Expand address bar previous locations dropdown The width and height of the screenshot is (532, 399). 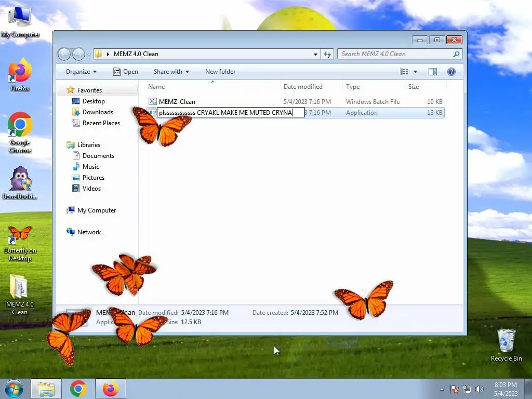pyautogui.click(x=315, y=54)
